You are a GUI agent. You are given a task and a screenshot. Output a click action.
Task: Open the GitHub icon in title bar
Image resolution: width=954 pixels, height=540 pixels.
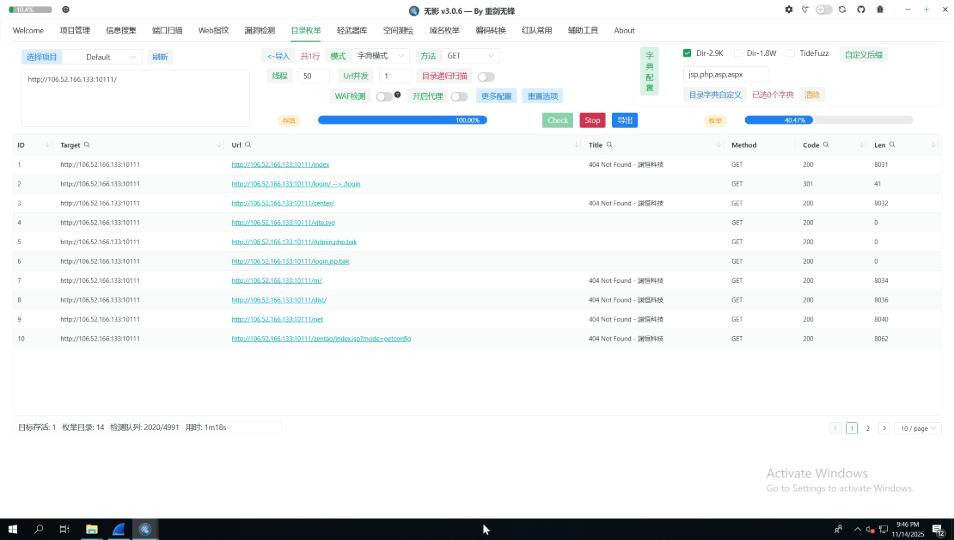861,10
